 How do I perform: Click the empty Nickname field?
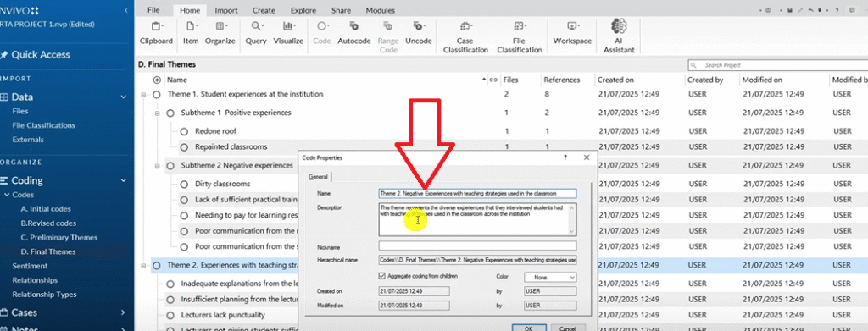coord(477,245)
